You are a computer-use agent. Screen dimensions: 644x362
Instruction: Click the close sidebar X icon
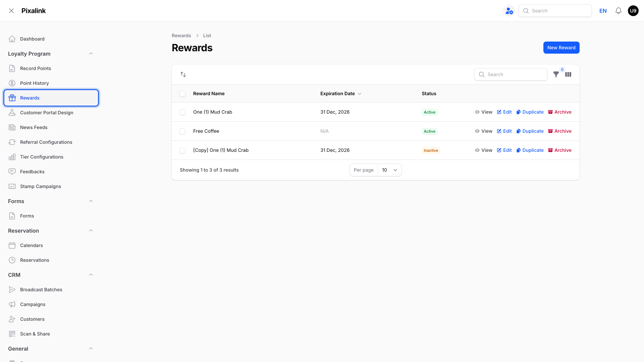(x=11, y=11)
